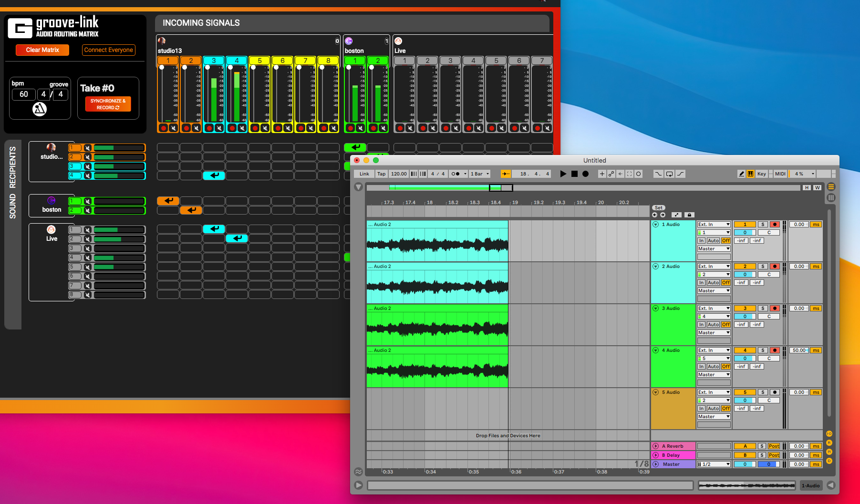Mute boston incoming channel 2
860x504 pixels.
pos(383,128)
